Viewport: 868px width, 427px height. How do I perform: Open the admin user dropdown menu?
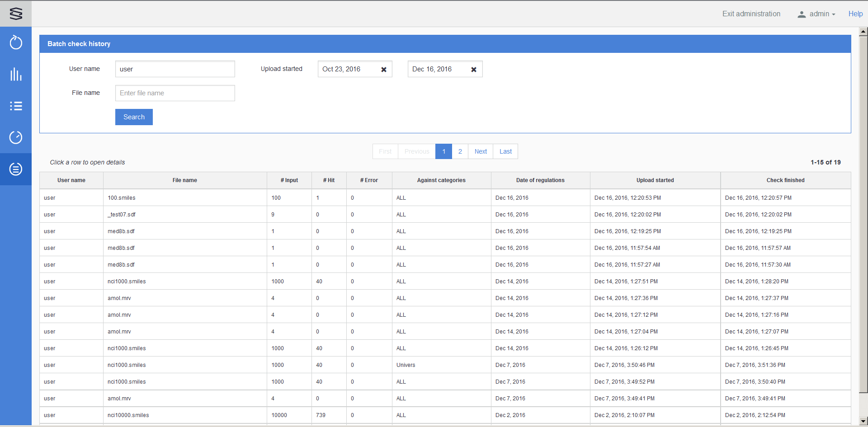click(816, 14)
